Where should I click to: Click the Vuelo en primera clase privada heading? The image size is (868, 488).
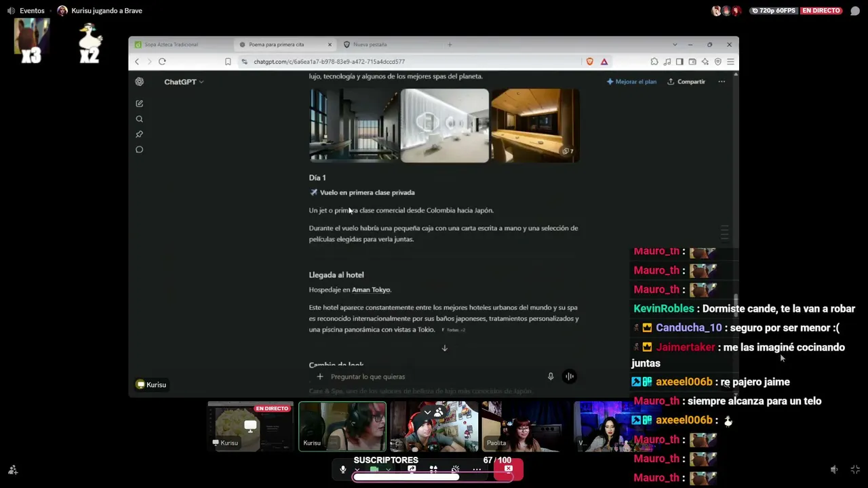(367, 192)
